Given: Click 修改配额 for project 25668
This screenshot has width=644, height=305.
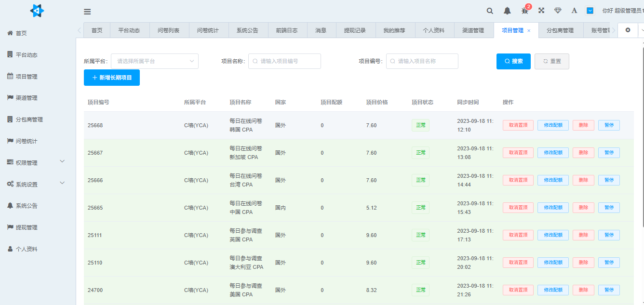Looking at the screenshot, I should [553, 125].
